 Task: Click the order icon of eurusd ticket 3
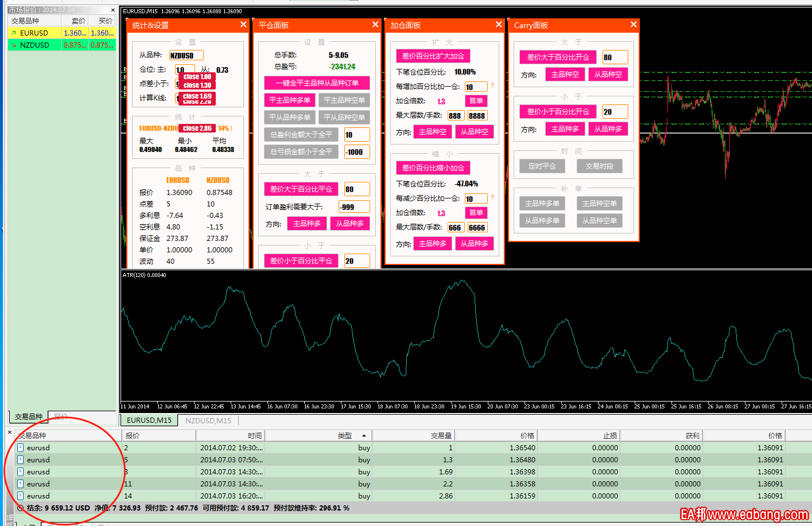click(21, 472)
